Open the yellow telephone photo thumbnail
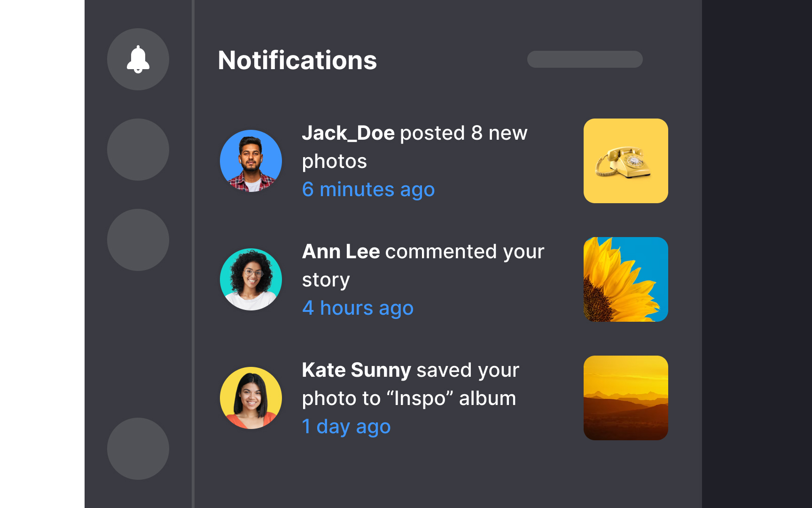The image size is (812, 508). [x=625, y=161]
